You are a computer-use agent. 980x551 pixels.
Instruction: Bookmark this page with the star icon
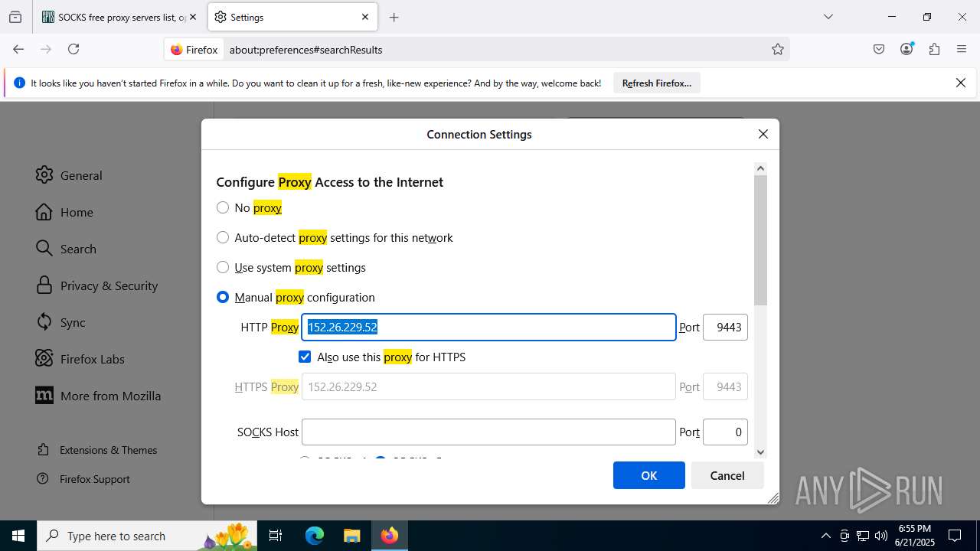pos(778,49)
